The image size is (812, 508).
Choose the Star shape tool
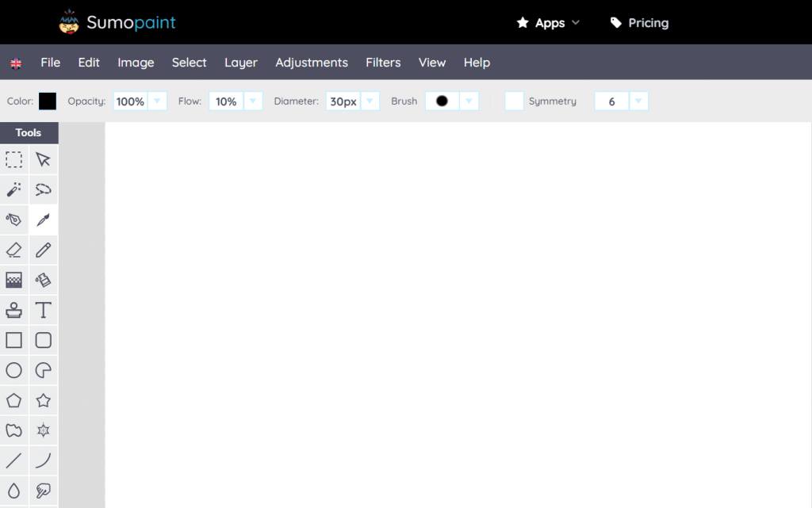coord(44,400)
